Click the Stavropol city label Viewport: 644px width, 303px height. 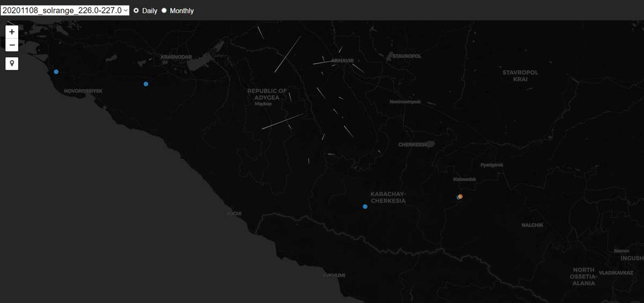(407, 56)
